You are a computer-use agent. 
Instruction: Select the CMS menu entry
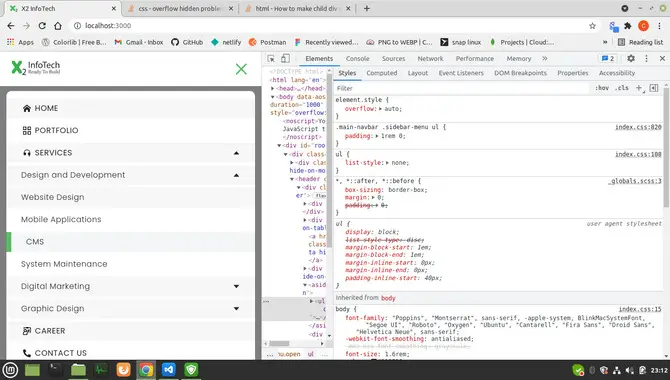coord(130,242)
